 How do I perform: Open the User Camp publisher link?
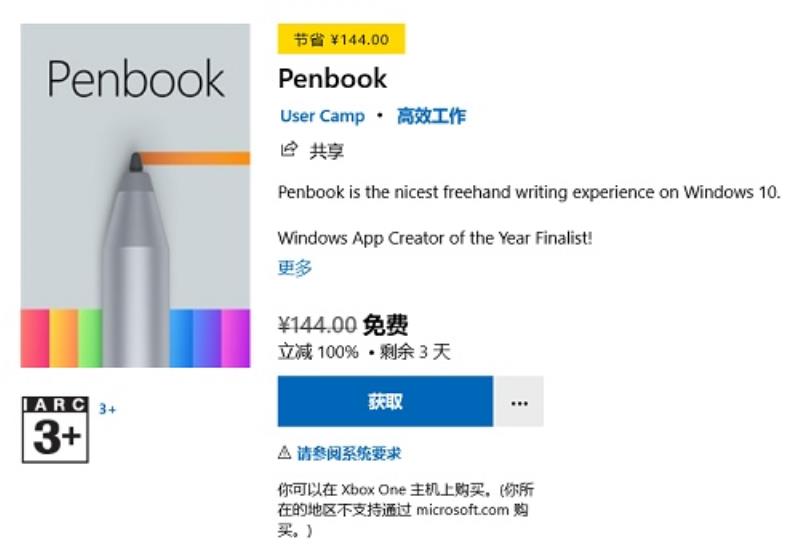322,116
